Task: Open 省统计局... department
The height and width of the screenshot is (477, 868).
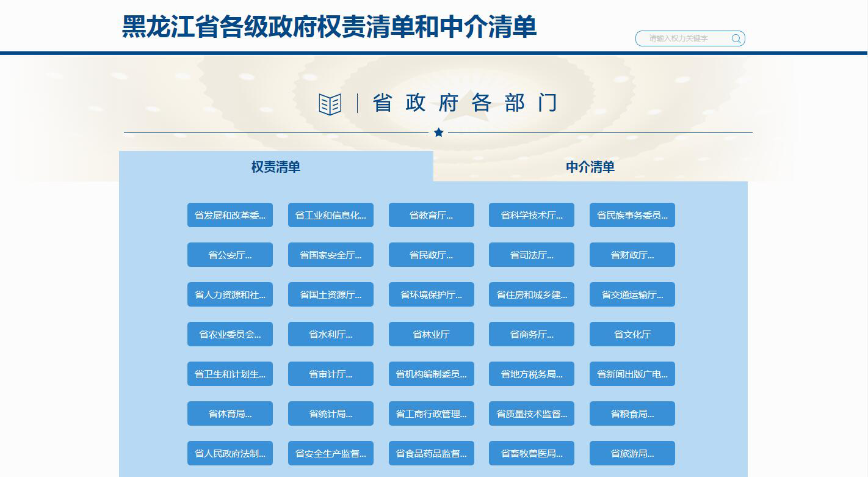Action: tap(331, 413)
